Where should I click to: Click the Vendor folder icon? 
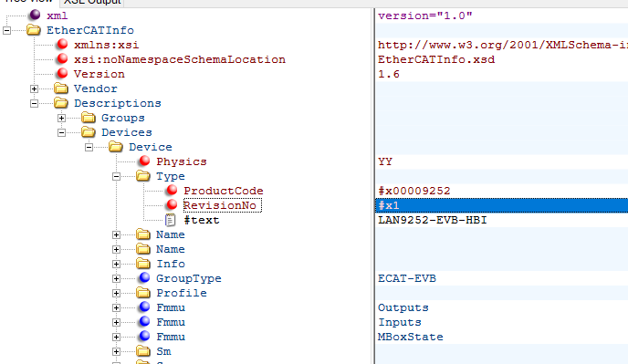click(x=61, y=88)
